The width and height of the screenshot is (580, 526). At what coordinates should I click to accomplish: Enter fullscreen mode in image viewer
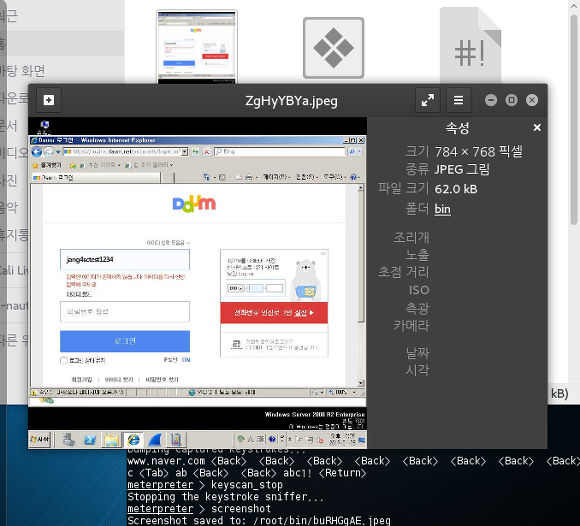[428, 100]
